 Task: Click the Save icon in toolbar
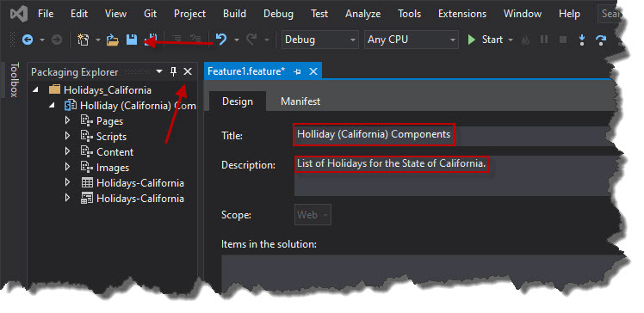132,40
